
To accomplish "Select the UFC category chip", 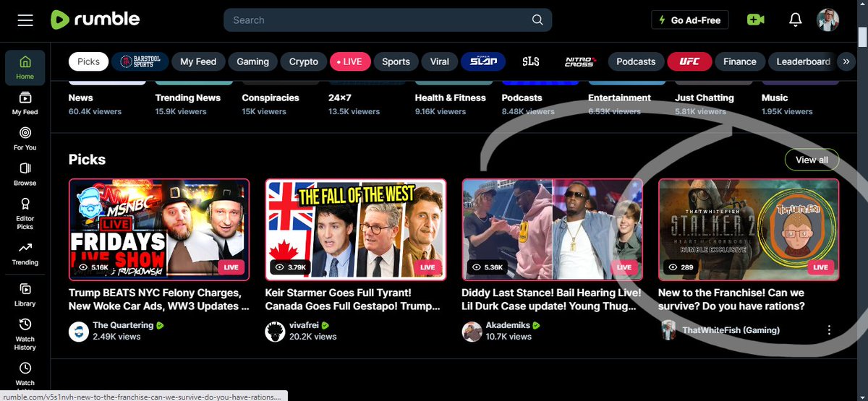I will coord(689,61).
